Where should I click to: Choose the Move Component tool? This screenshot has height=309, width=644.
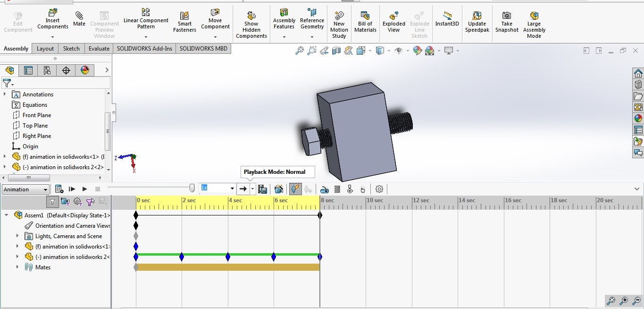tap(215, 19)
